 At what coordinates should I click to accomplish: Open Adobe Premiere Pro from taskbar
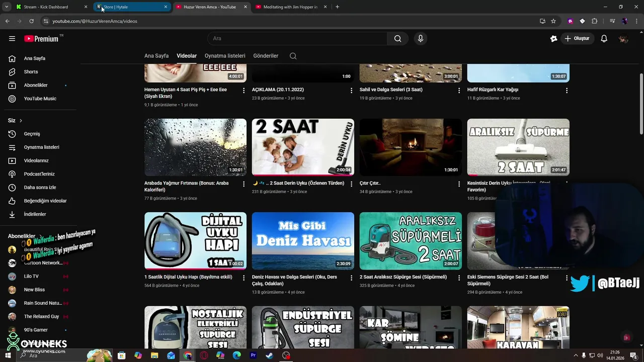tap(253, 355)
